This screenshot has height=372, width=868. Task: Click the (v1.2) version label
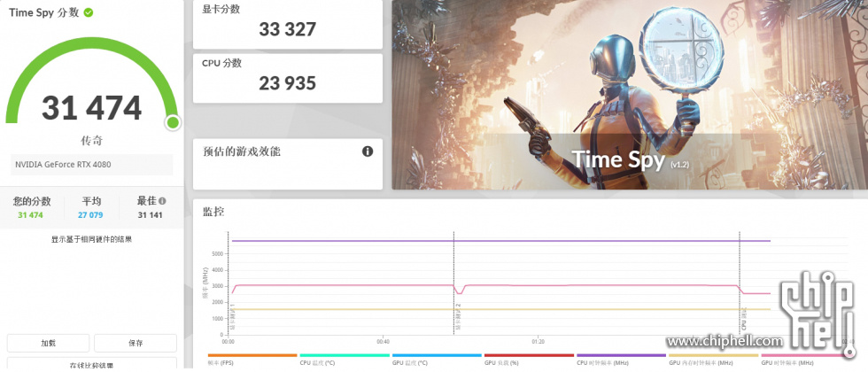point(680,165)
